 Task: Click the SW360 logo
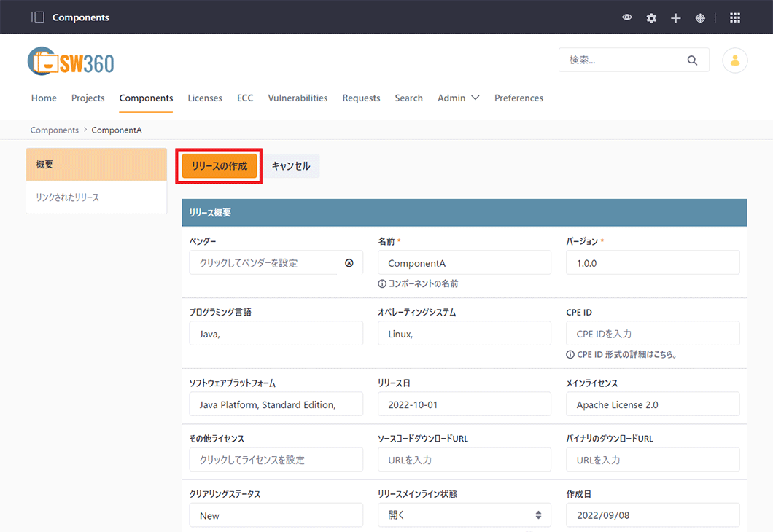tap(71, 62)
